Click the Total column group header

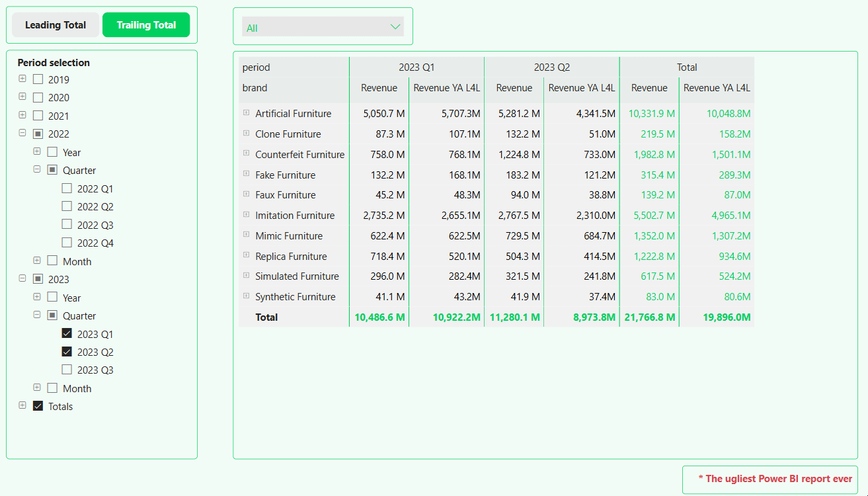687,67
